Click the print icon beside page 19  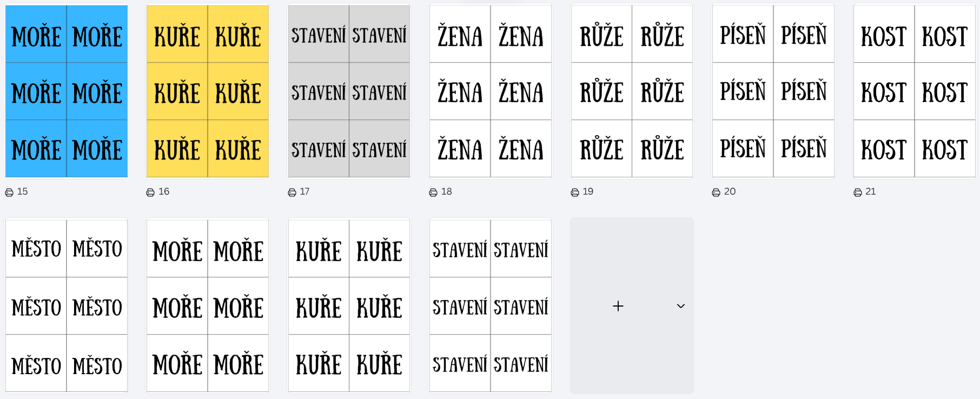pyautogui.click(x=575, y=192)
